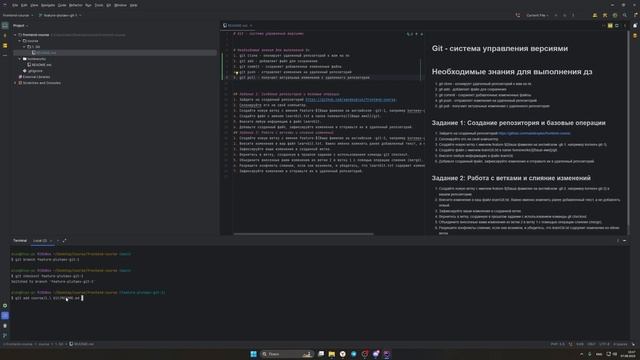Open Task View on the taskbar
This screenshot has width=640, height=360.
321,354
